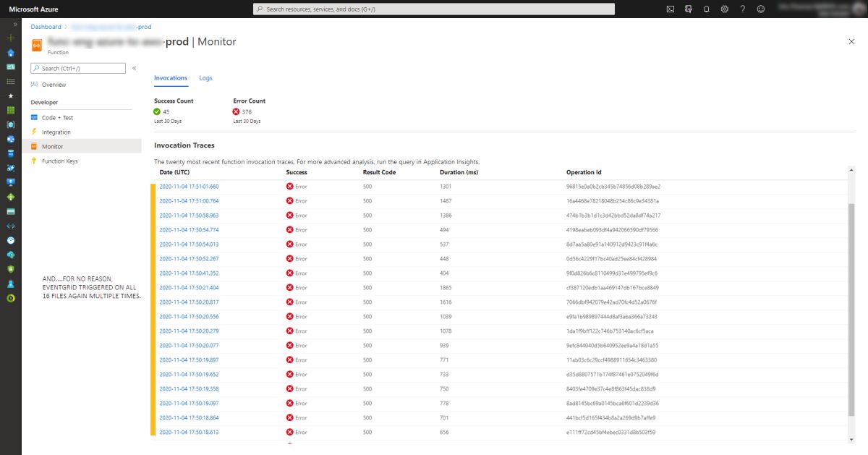Open the green circle icon at the rail bottom
868x455 pixels.
(x=10, y=298)
